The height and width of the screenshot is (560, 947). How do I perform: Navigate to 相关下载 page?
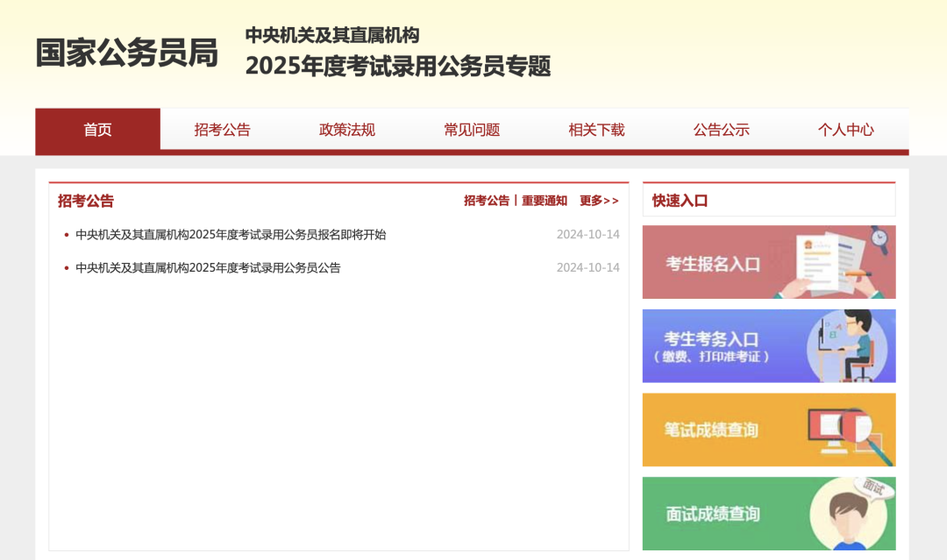(x=596, y=130)
